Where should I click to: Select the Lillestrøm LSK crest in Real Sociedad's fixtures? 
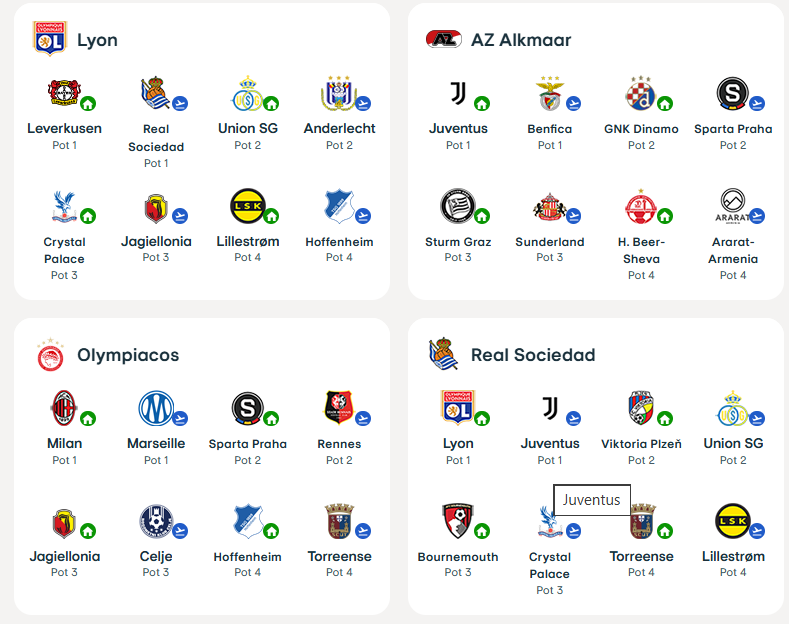pyautogui.click(x=733, y=521)
